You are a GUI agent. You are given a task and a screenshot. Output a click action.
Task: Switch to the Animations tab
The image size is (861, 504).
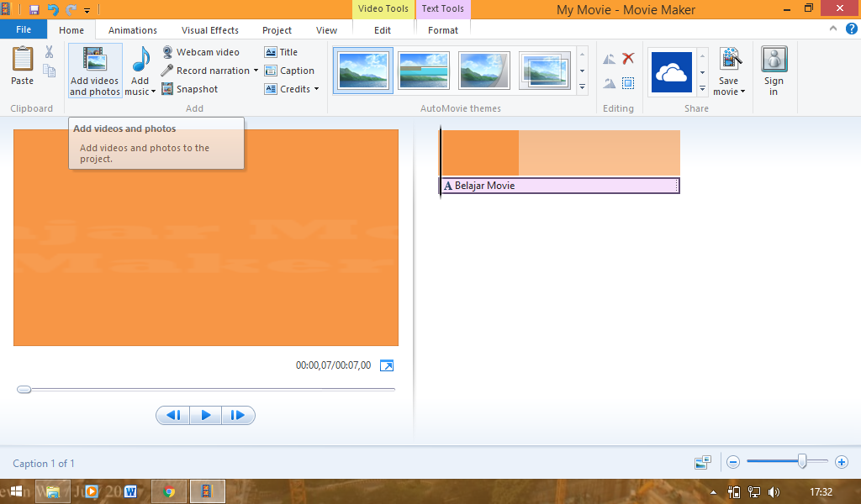(x=132, y=30)
